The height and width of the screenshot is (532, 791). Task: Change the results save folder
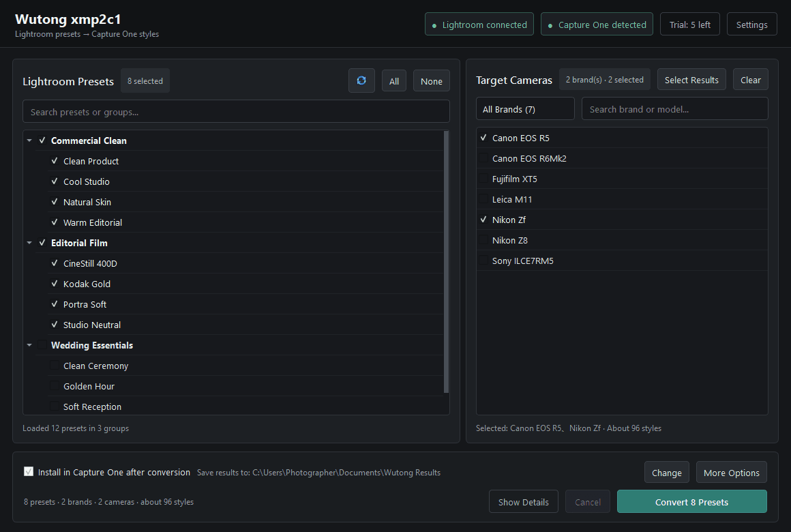coord(666,473)
